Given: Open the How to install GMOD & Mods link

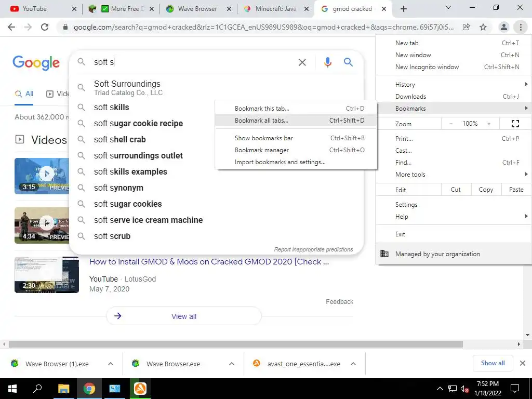Looking at the screenshot, I should [x=209, y=262].
